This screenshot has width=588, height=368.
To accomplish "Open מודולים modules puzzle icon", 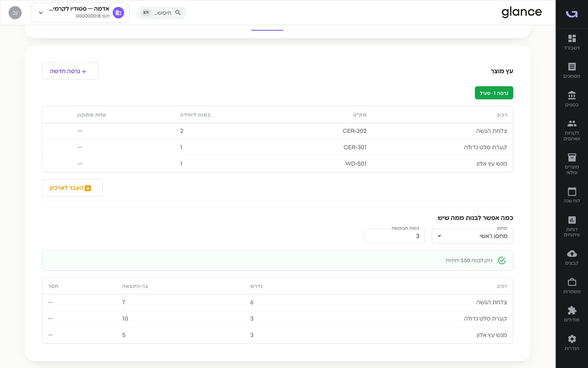I will [572, 314].
